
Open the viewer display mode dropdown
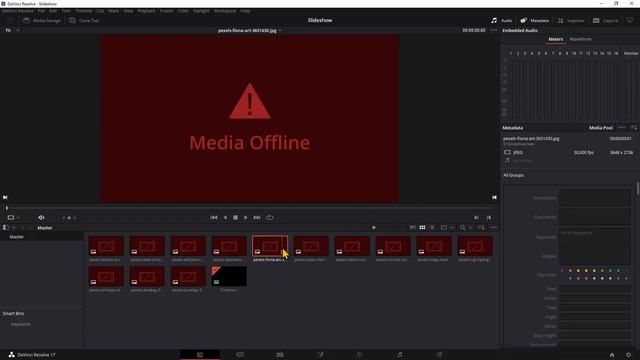[x=13, y=218]
